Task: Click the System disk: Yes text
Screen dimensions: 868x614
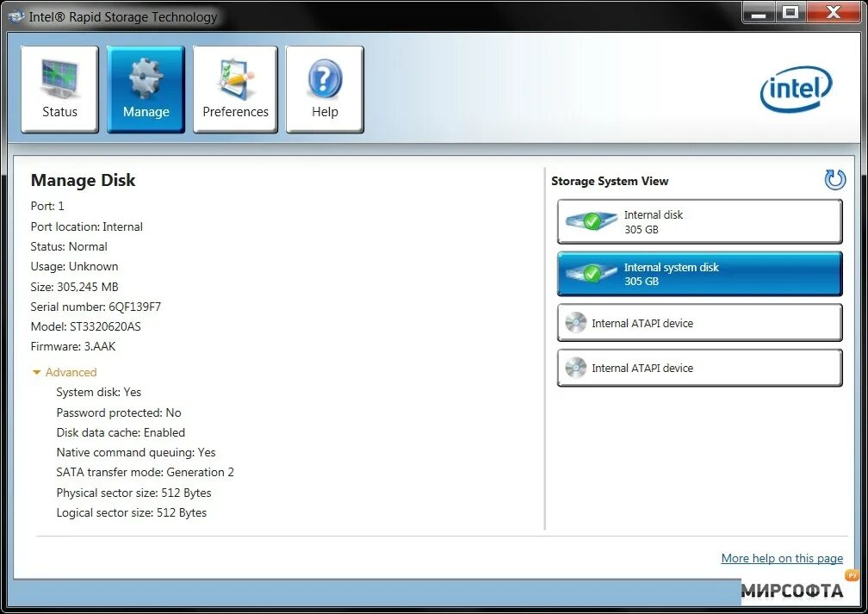Action: [98, 392]
